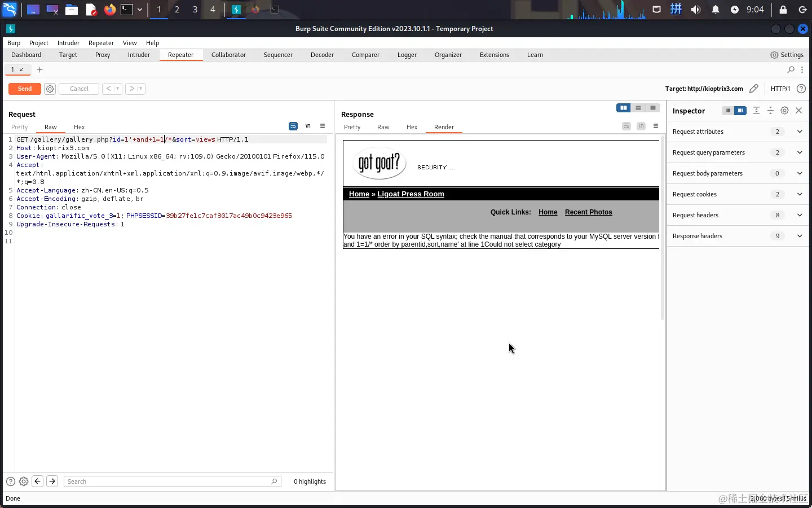Select the request Hex tab
Image resolution: width=812 pixels, height=508 pixels.
click(79, 127)
